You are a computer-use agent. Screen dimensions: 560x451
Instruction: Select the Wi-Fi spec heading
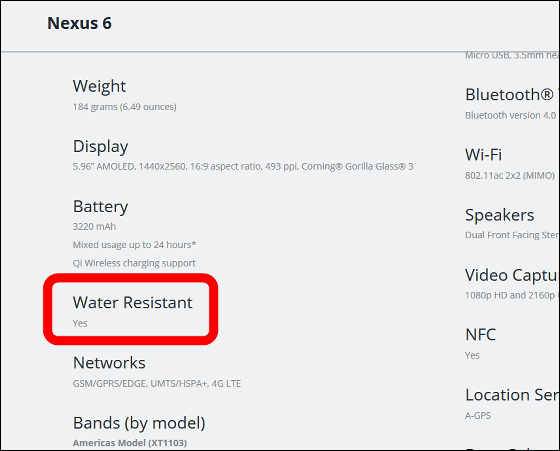tap(483, 155)
